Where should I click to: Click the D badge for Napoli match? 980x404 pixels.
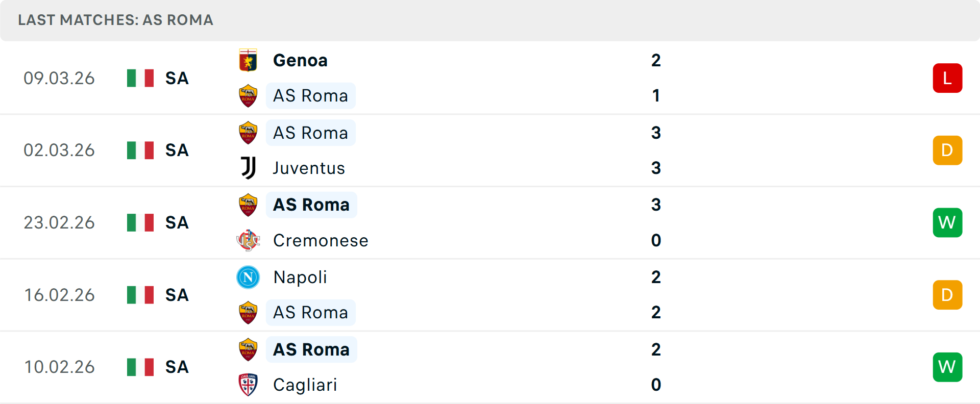pyautogui.click(x=947, y=295)
